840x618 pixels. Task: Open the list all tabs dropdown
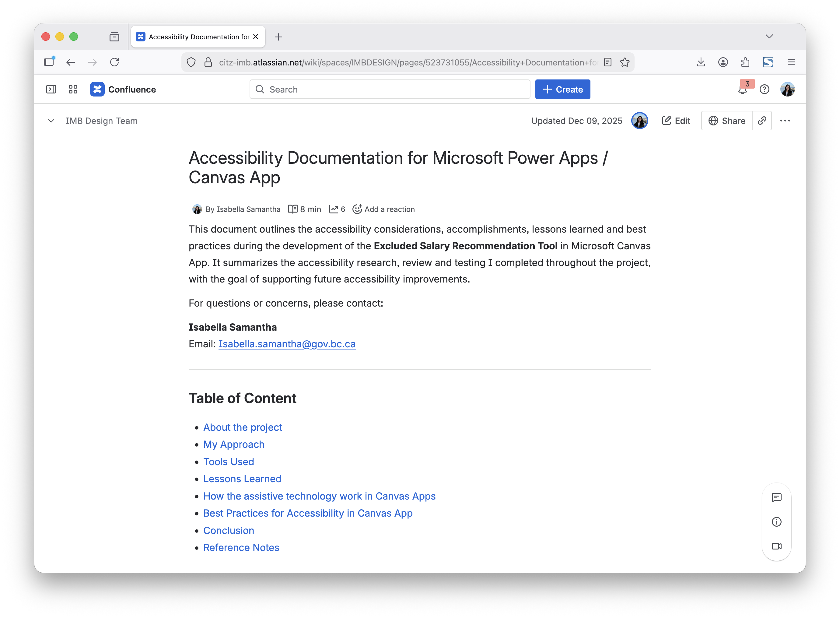pyautogui.click(x=769, y=37)
